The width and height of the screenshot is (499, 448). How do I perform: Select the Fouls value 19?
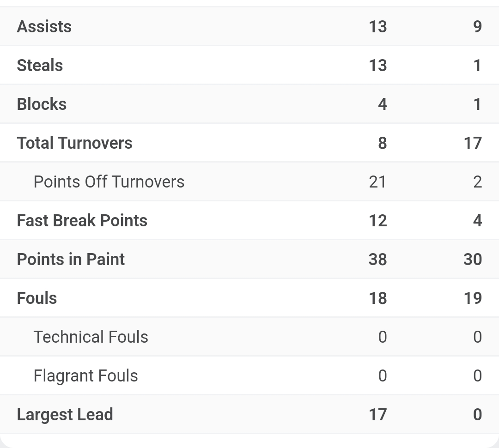(473, 298)
